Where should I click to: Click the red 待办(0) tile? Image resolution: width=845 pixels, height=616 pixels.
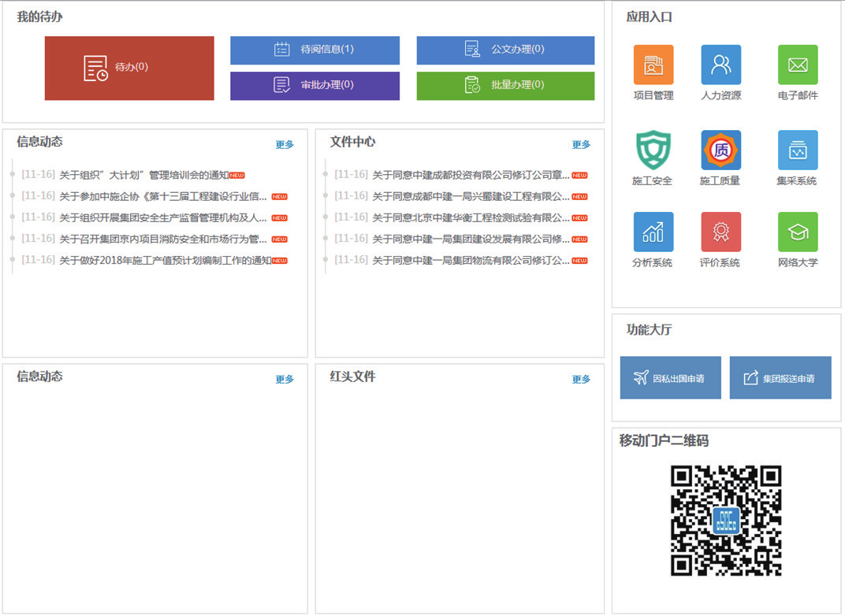(x=129, y=68)
